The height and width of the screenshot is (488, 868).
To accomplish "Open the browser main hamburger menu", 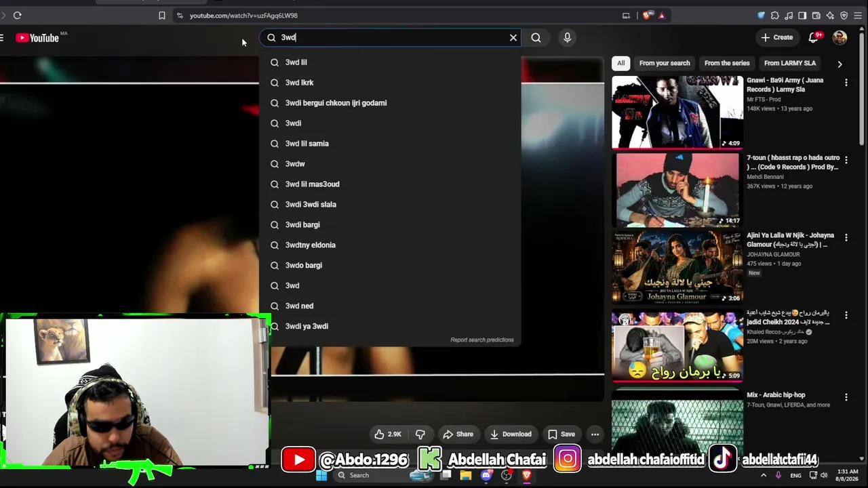I will [x=858, y=16].
